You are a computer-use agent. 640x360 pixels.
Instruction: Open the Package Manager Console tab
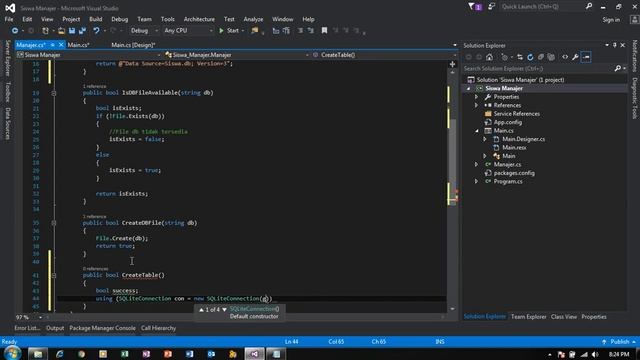click(102, 328)
